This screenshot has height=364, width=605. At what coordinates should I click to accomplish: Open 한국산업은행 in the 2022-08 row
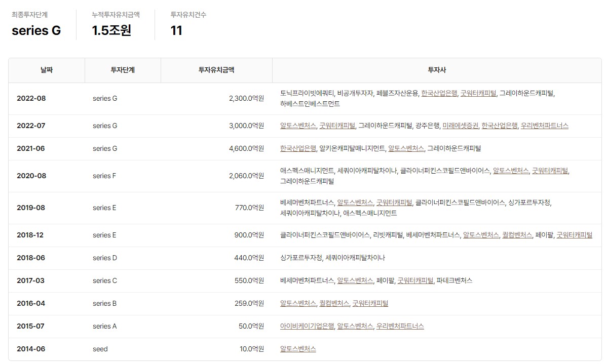pos(439,93)
